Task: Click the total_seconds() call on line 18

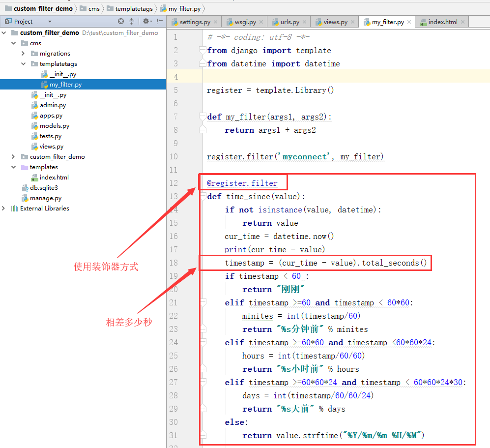Action: point(394,263)
